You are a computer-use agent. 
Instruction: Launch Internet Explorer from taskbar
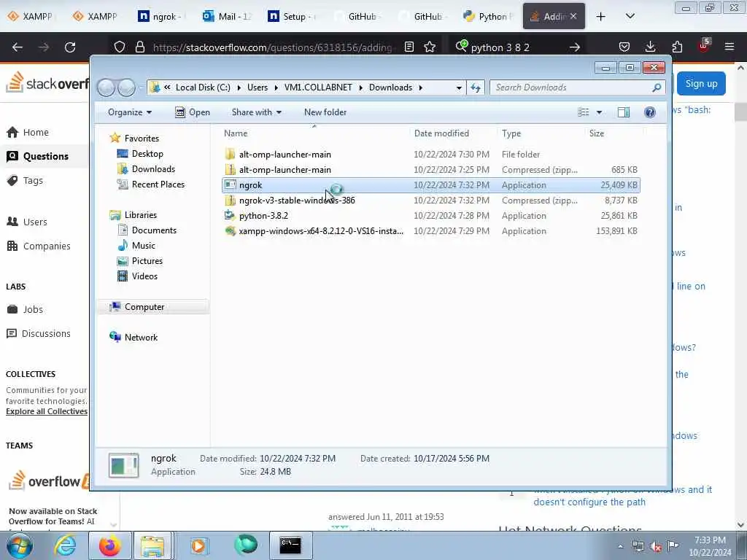click(65, 545)
